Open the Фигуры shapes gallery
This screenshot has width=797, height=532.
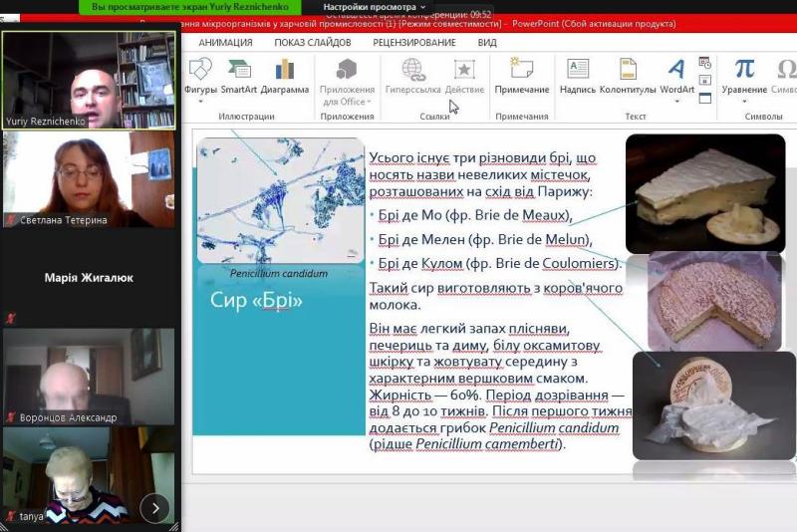pos(200,77)
